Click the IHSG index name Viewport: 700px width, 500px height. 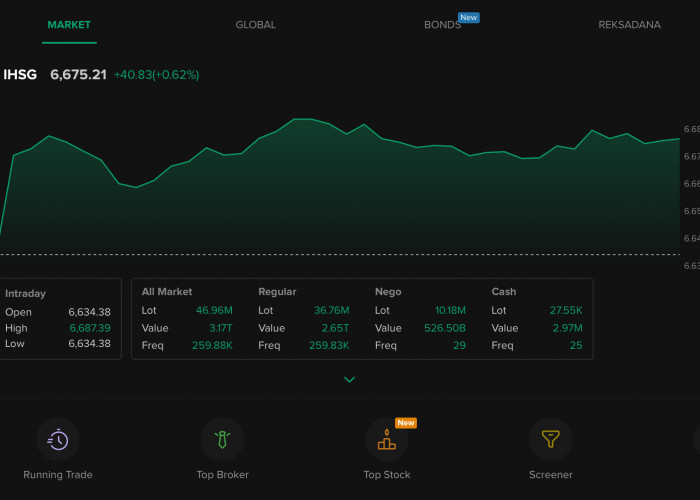click(19, 75)
